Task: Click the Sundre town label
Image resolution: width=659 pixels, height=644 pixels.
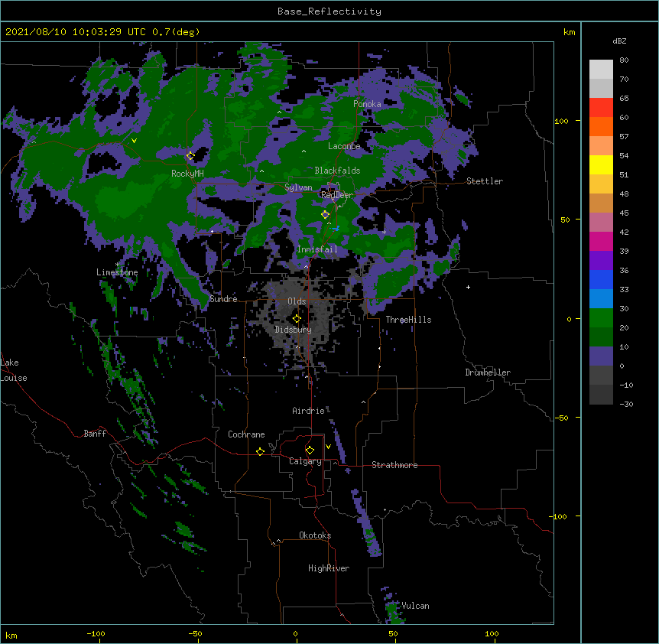Action: click(223, 299)
